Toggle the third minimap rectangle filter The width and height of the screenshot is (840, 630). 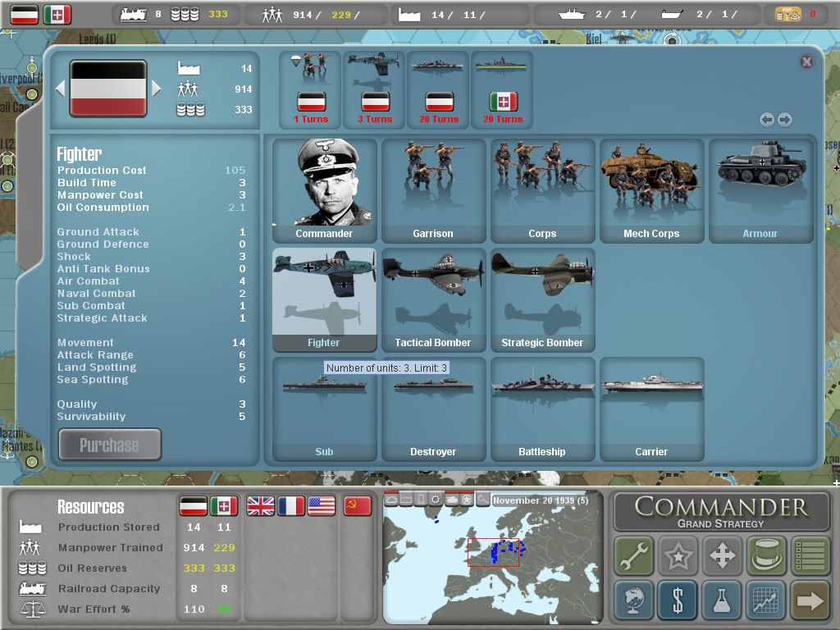coord(422,500)
